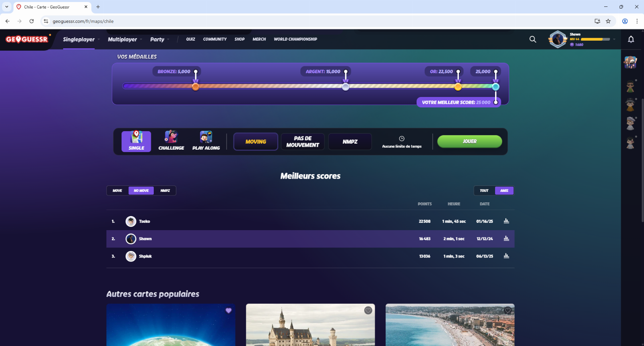Open the World Championship menu item

click(295, 39)
